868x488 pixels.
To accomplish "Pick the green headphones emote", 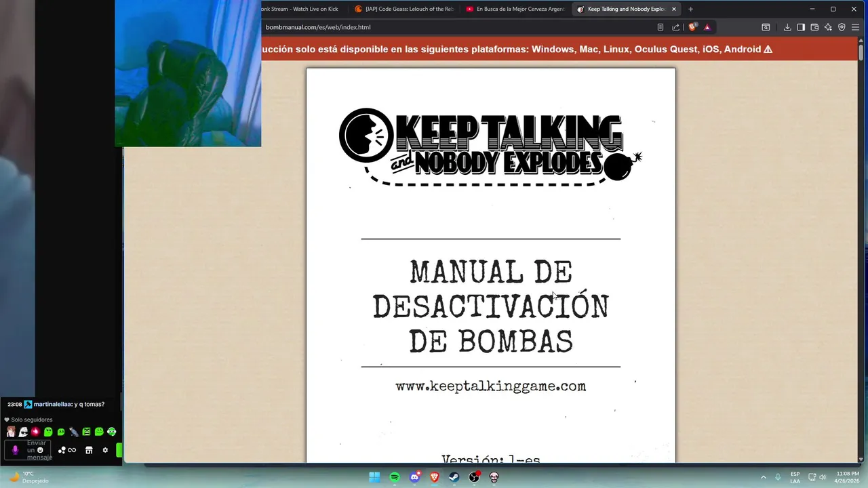I will pos(112,432).
